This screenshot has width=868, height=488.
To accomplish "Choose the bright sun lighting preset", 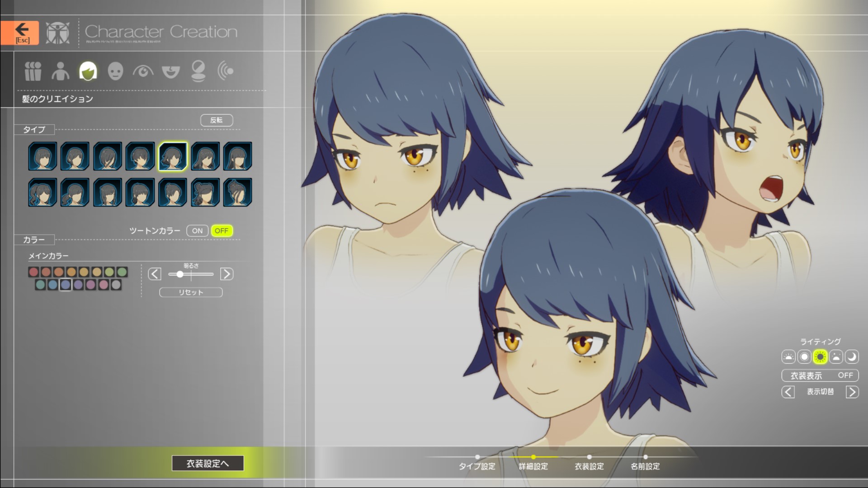I will coord(820,357).
